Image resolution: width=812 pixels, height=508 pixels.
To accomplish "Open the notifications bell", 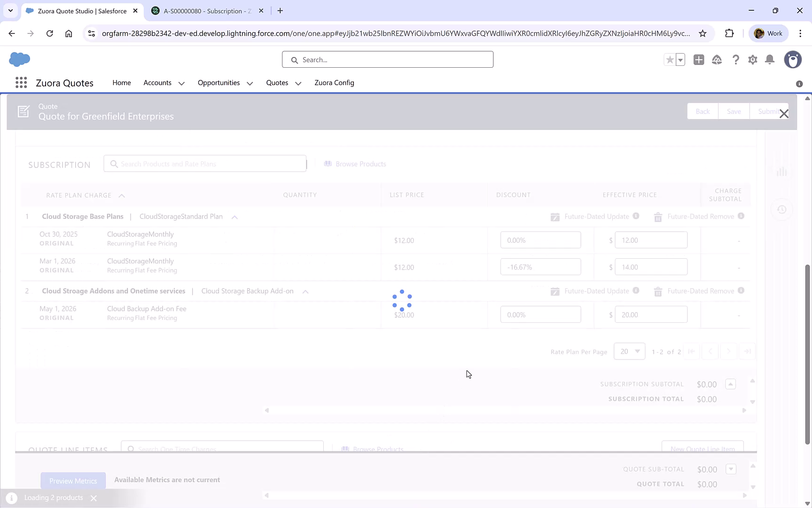I will pyautogui.click(x=770, y=60).
